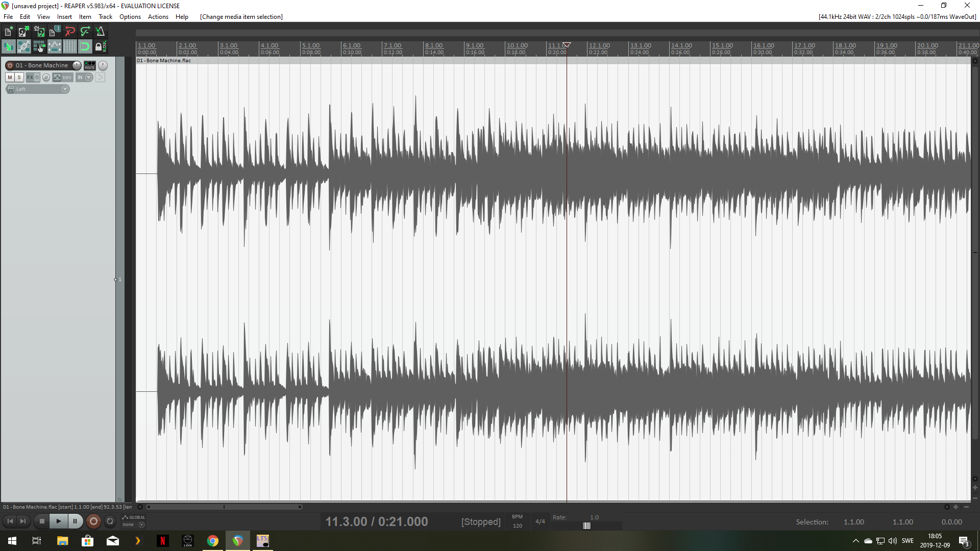Open the Actions menu
980x551 pixels.
tap(158, 17)
